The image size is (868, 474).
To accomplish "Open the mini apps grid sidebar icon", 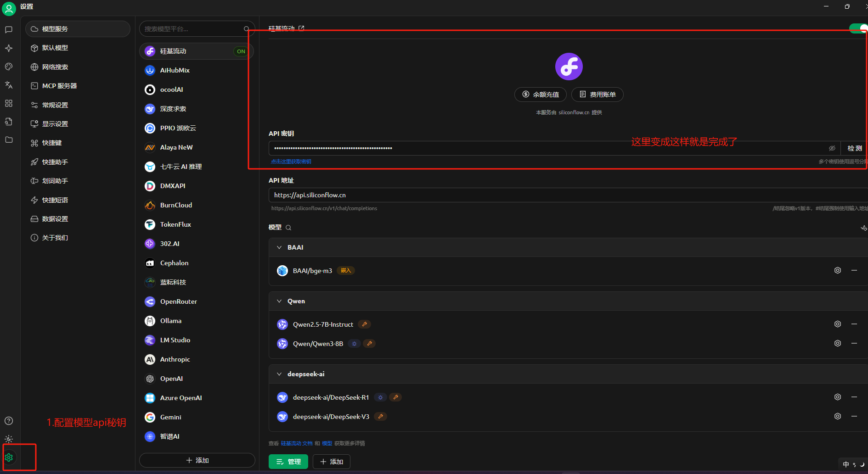I will tap(9, 103).
